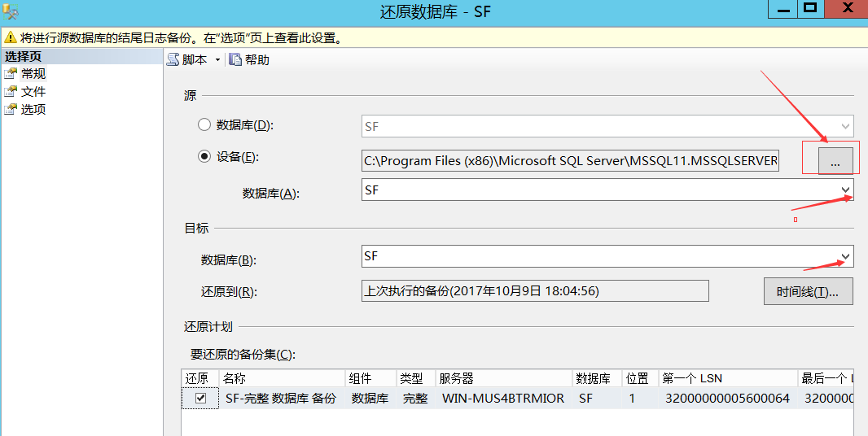Click the script icon in toolbar
The image size is (868, 436).
[x=173, y=59]
